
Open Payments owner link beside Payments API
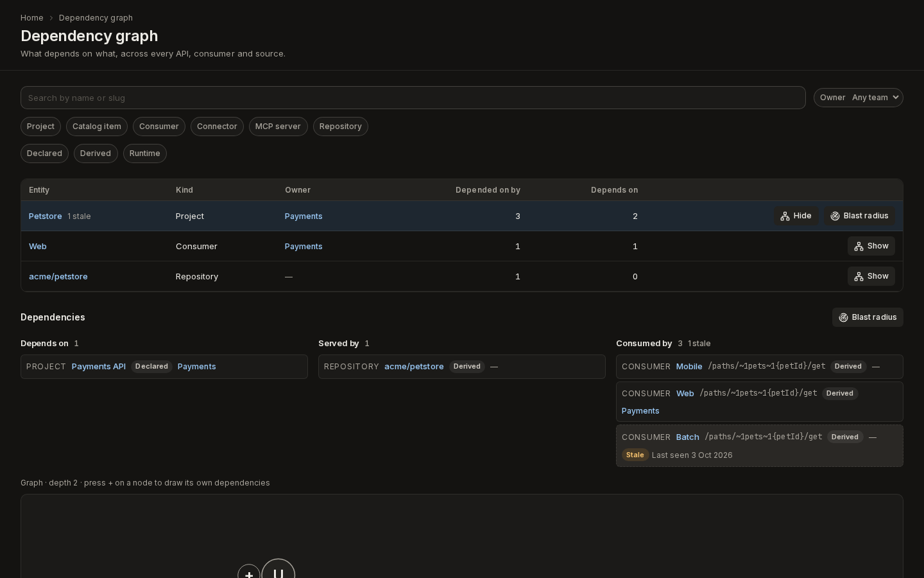pyautogui.click(x=196, y=367)
